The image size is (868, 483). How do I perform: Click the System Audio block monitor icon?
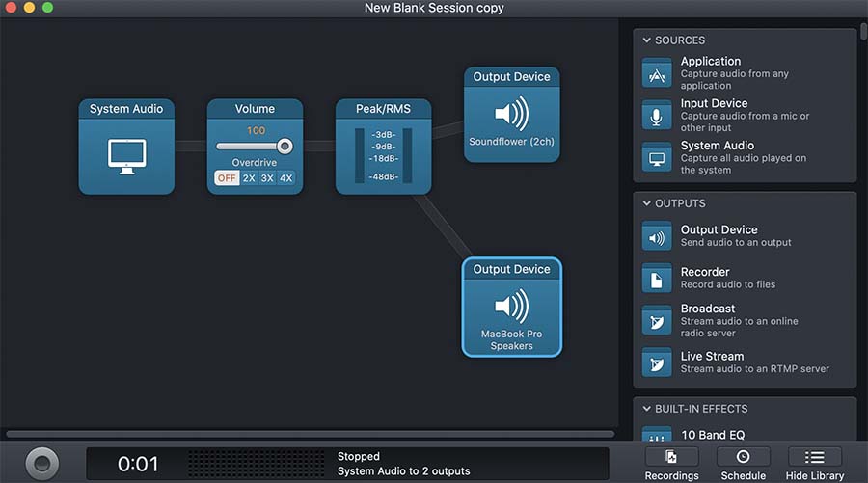click(126, 156)
